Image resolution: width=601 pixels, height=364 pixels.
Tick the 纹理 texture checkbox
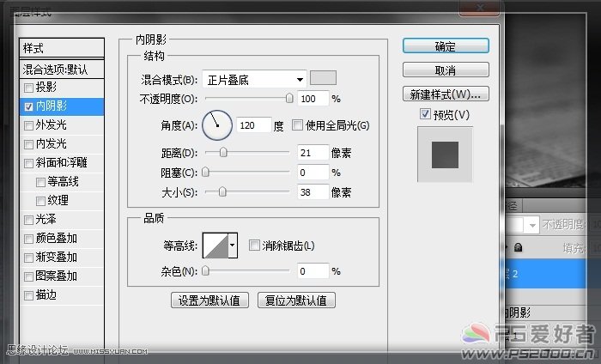[40, 201]
